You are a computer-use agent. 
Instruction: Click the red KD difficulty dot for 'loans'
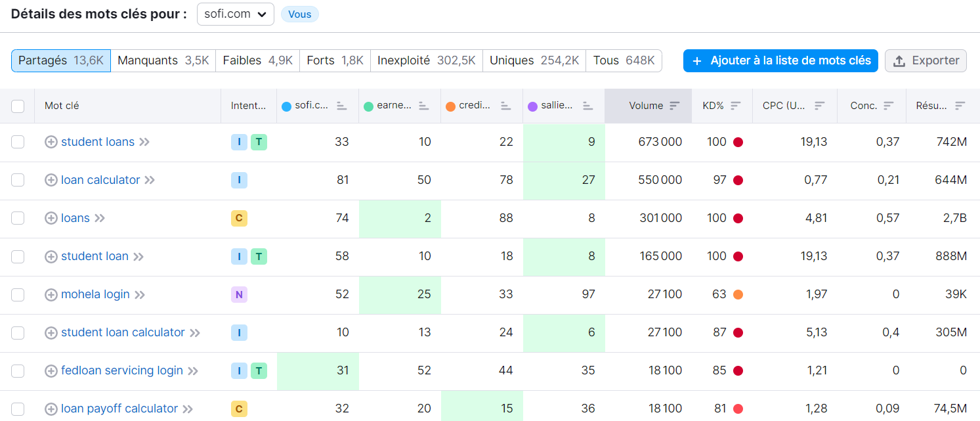click(x=738, y=218)
